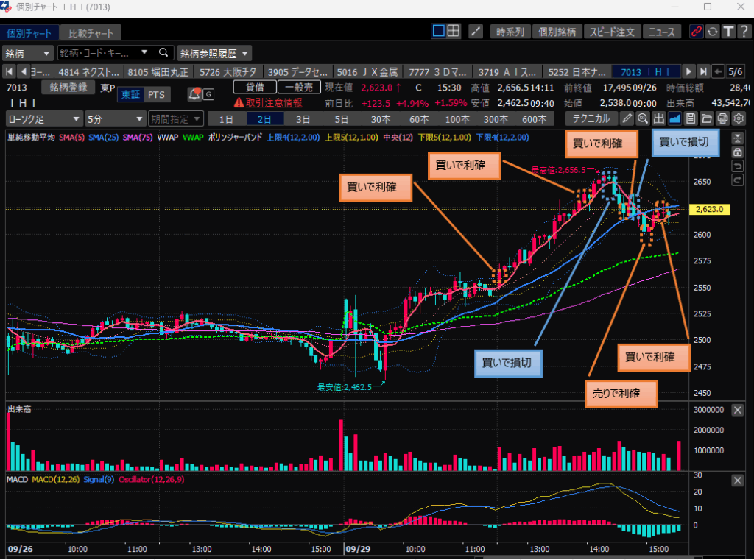Image resolution: width=754 pixels, height=560 pixels.
Task: Click the red chain link icon
Action: click(695, 31)
